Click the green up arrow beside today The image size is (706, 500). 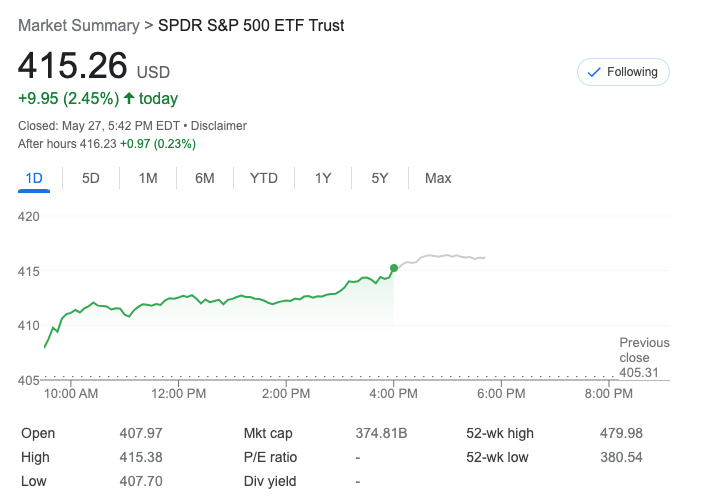pyautogui.click(x=129, y=98)
